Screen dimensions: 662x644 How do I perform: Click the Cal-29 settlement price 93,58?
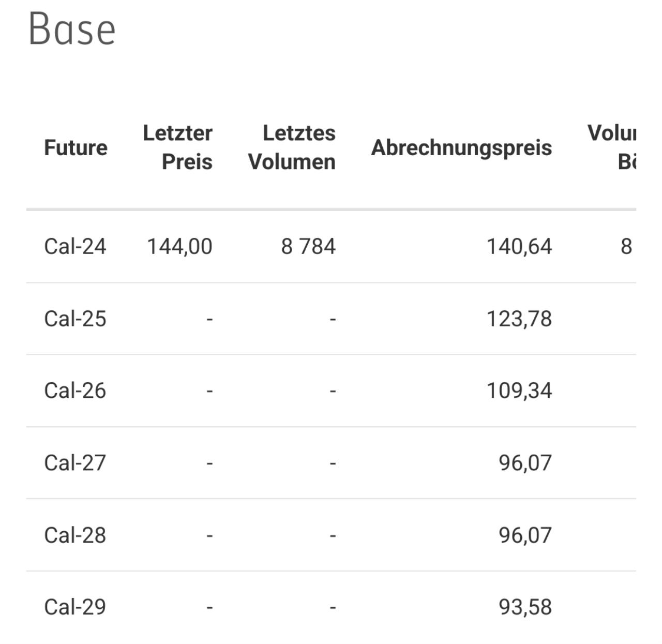pyautogui.click(x=525, y=607)
